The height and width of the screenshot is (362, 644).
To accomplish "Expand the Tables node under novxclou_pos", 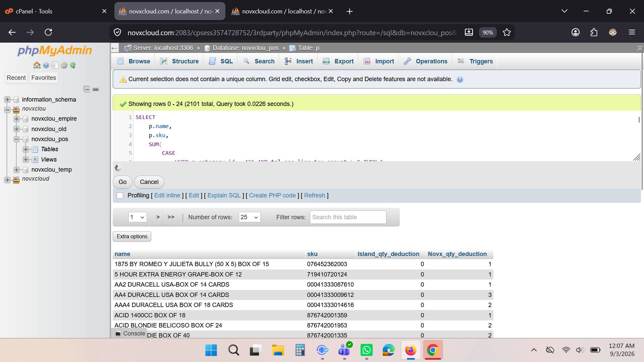I will click(x=26, y=149).
